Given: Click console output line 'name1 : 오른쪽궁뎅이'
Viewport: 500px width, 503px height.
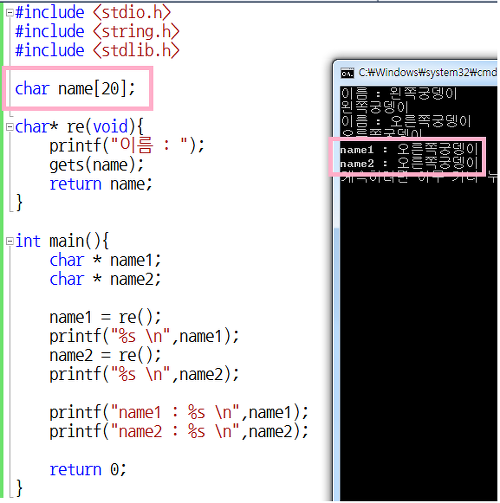Looking at the screenshot, I should (409, 149).
